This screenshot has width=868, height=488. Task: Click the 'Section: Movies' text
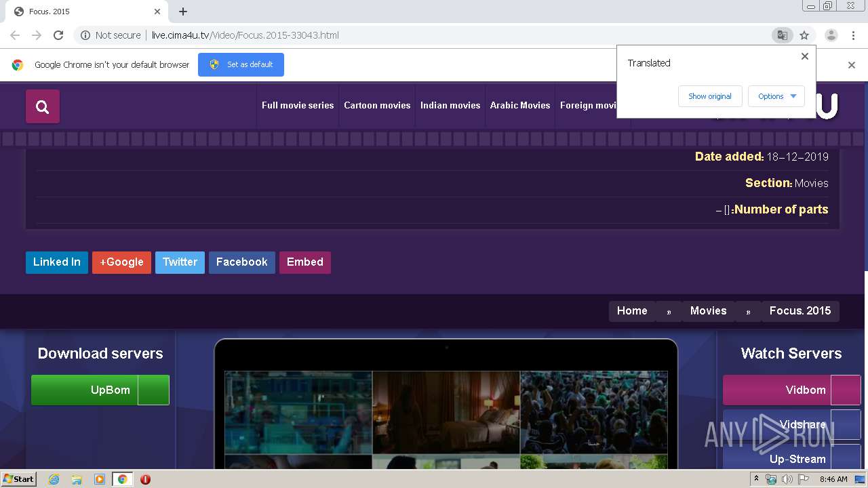[787, 183]
